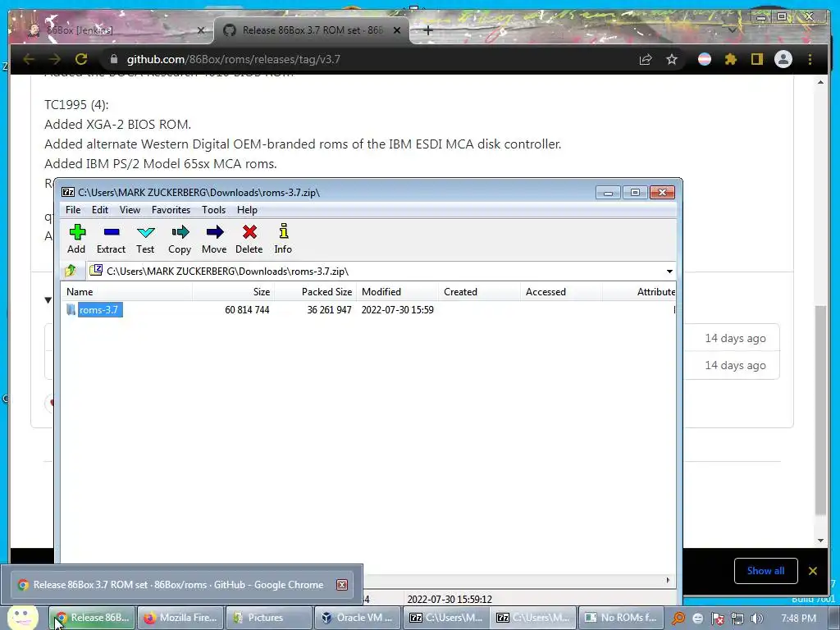Sort by the Accessed column header
This screenshot has width=840, height=630.
(x=561, y=292)
